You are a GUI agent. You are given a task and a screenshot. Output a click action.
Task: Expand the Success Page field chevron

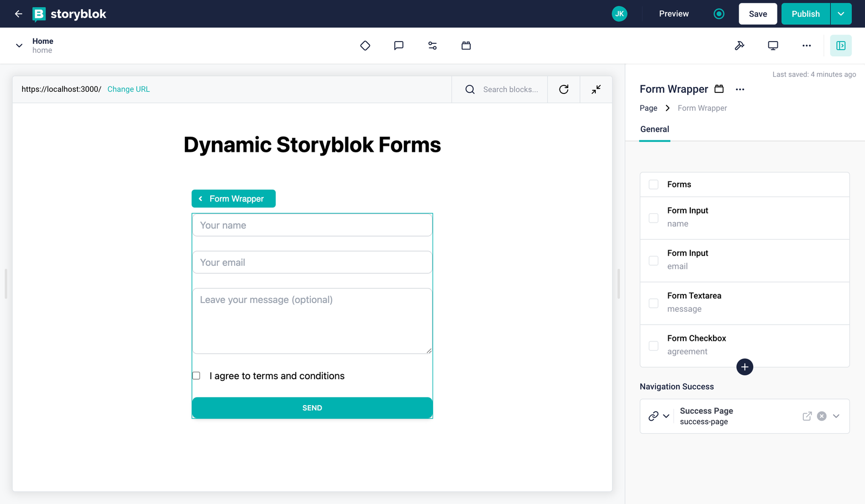click(836, 416)
